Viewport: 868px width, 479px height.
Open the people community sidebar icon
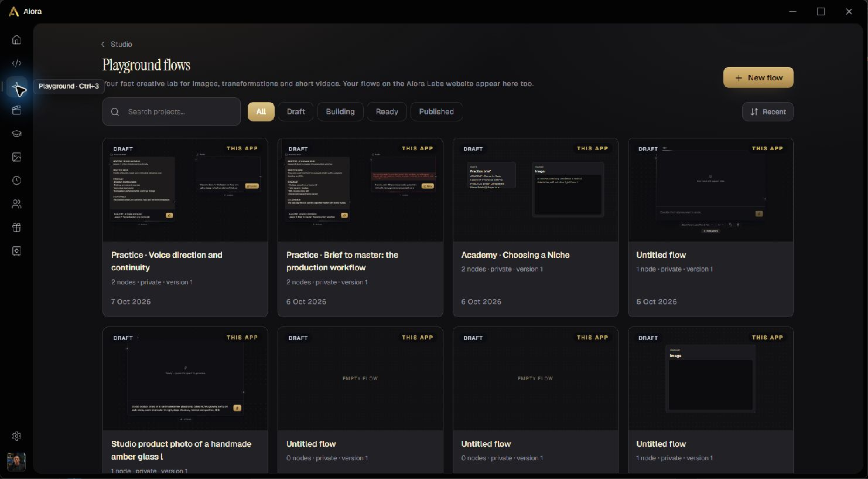click(16, 204)
